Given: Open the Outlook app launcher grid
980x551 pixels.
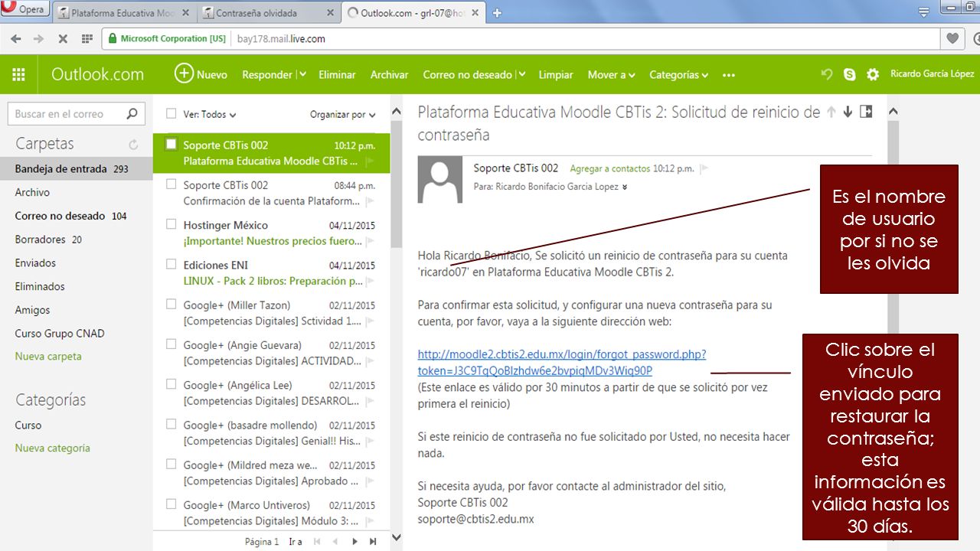Looking at the screenshot, I should (18, 74).
